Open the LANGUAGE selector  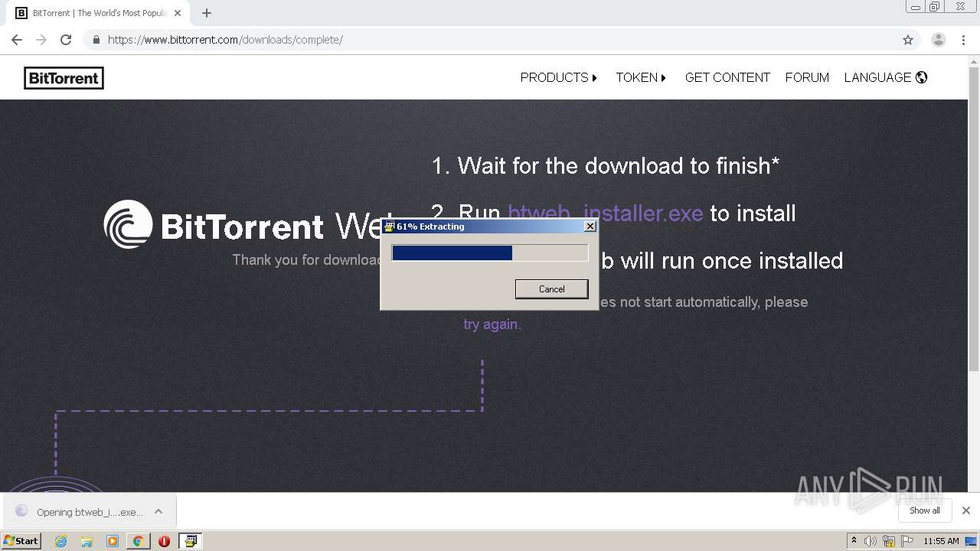(x=886, y=77)
